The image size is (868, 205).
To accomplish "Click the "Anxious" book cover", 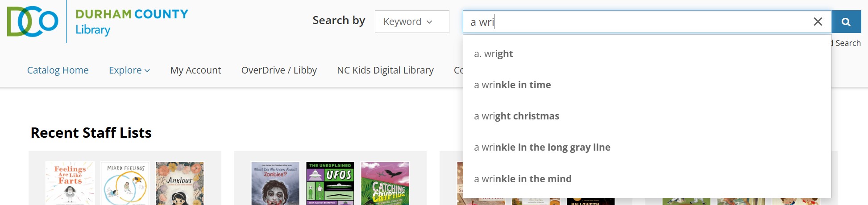I will click(x=180, y=183).
